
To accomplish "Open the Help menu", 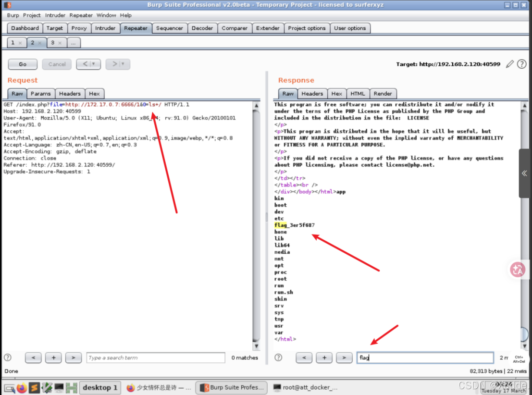I will click(x=125, y=15).
